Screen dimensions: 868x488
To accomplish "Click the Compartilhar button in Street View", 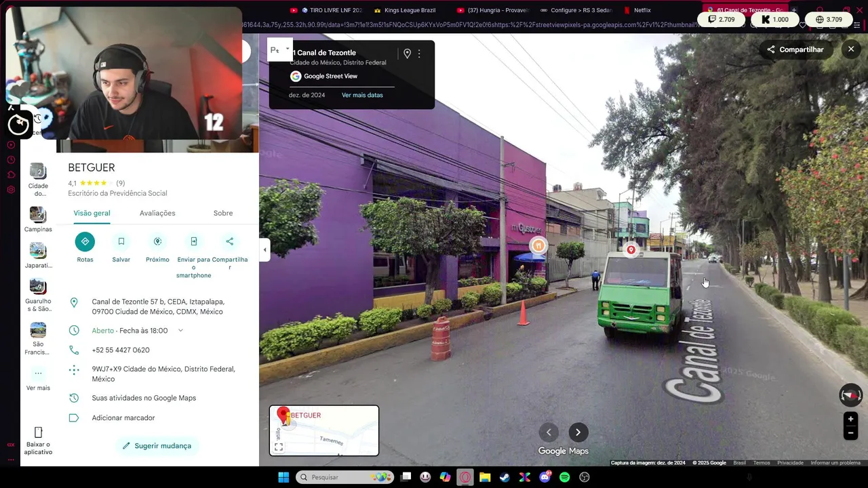I will (x=795, y=49).
